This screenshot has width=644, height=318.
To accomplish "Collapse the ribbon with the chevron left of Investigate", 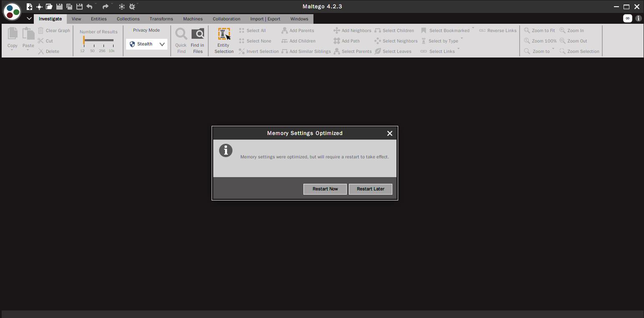I will [29, 19].
